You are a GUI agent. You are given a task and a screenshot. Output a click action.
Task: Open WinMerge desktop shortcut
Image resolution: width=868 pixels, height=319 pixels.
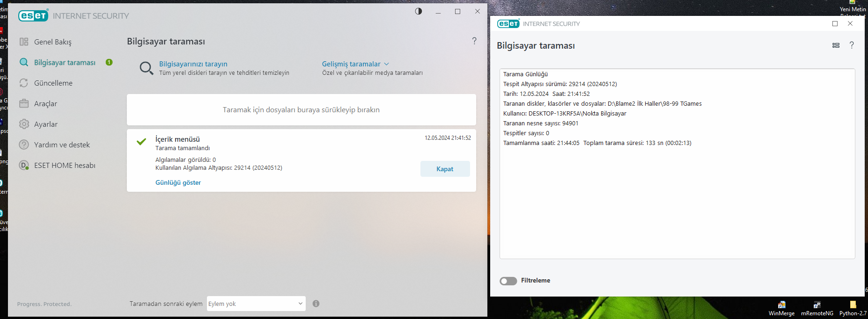tap(781, 308)
